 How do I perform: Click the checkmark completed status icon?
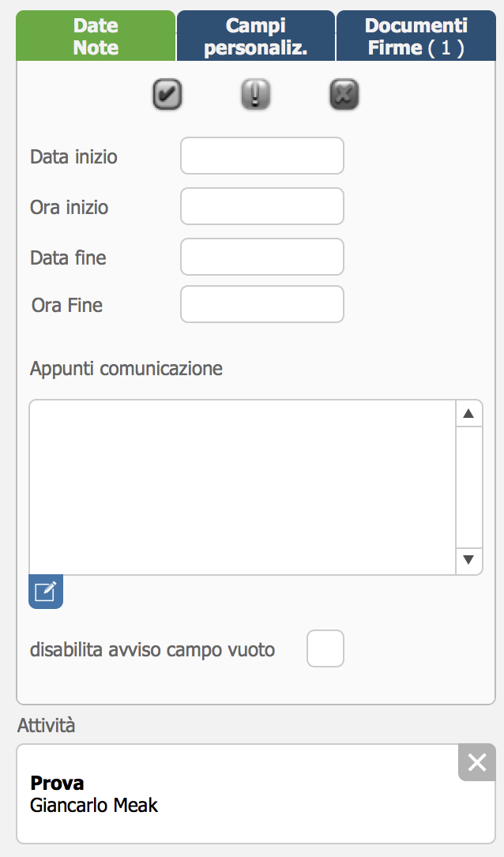(x=167, y=95)
